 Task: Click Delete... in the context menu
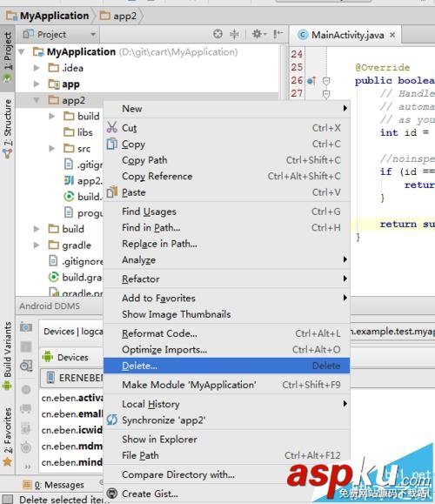click(226, 366)
